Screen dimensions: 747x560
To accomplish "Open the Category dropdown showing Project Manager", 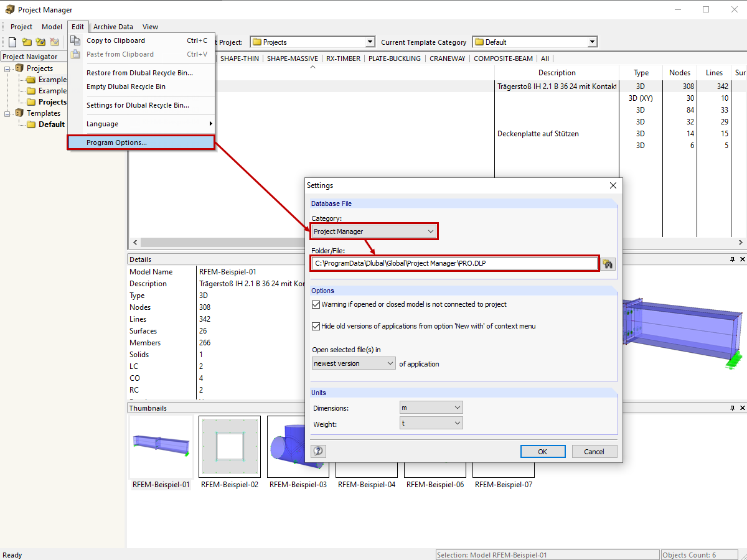I will coord(374,231).
